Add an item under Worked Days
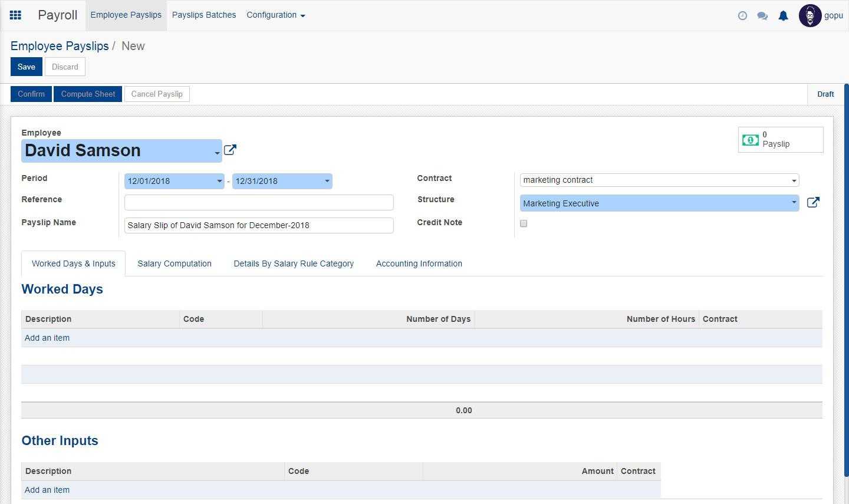Screen dimensions: 849x504 click(47, 338)
